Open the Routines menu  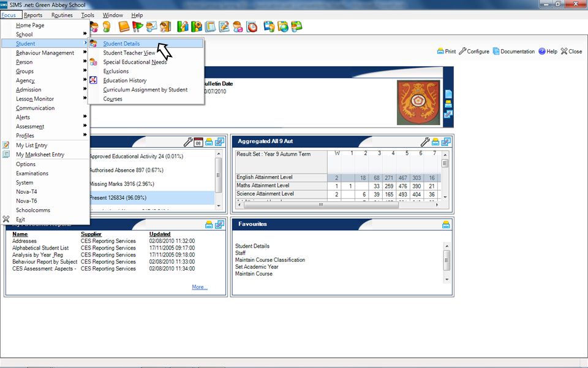click(62, 15)
